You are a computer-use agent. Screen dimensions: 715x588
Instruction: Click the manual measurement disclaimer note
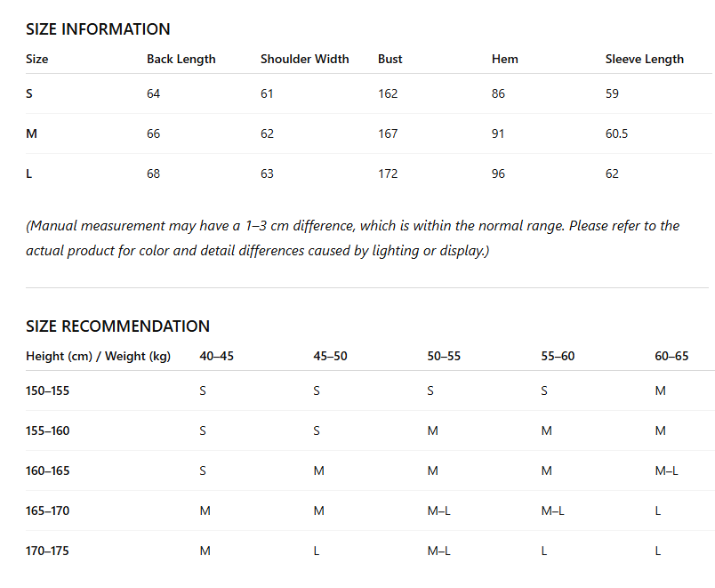pos(352,238)
